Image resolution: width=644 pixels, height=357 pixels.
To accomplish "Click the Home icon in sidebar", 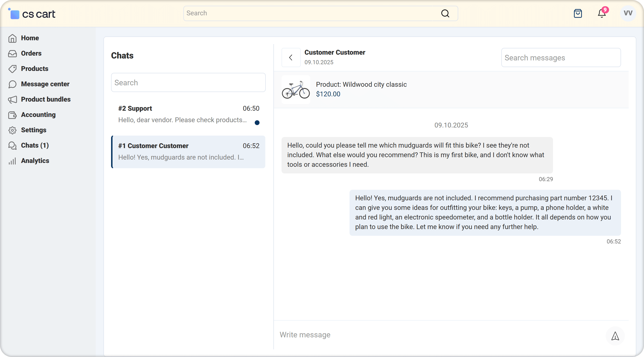I will click(12, 38).
